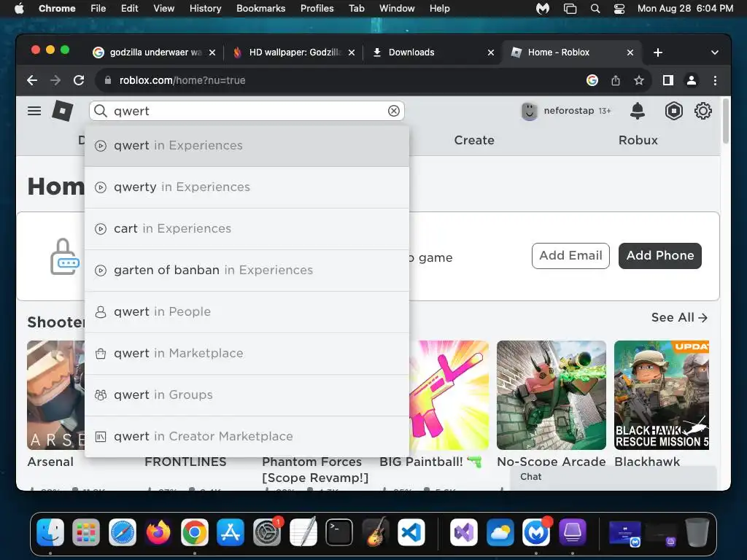Image resolution: width=747 pixels, height=560 pixels.
Task: Open GarageBand from the dock
Action: (x=376, y=532)
